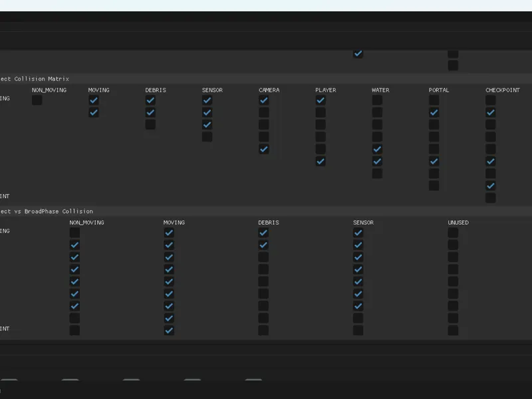Viewport: 532px width, 399px height.
Task: Enable NON_MOVING row NON_MOVING column in BroadPhase table
Action: pos(74,233)
